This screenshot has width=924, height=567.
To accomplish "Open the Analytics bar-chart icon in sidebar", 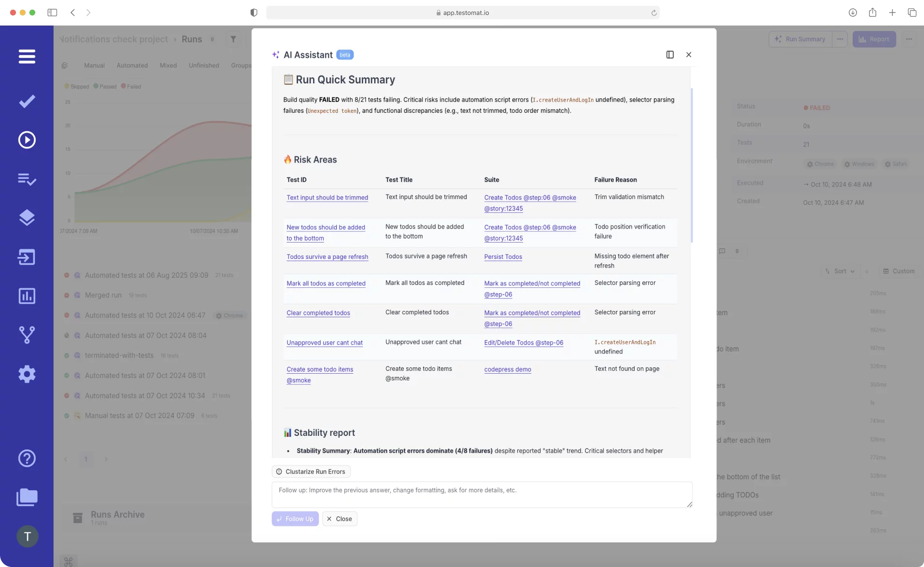I will pos(27,296).
